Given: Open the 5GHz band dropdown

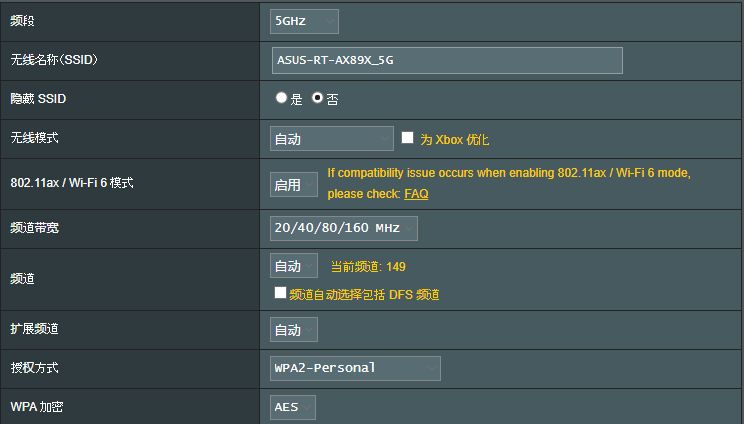Looking at the screenshot, I should coord(304,21).
